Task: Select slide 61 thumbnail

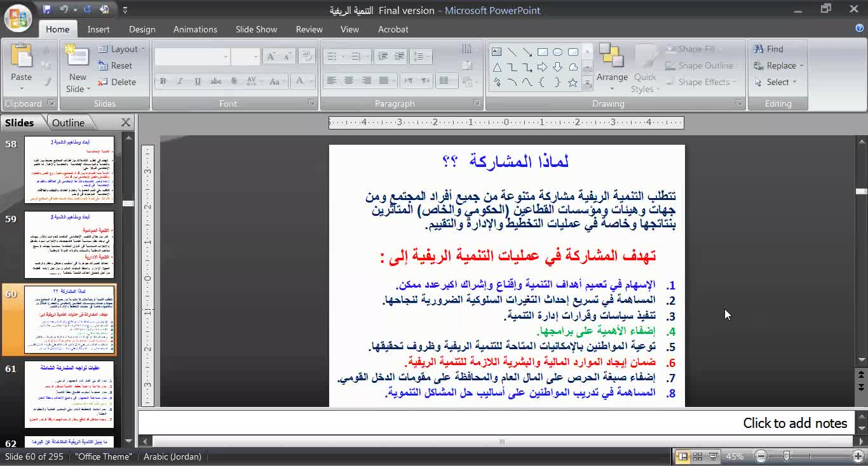Action: 69,395
